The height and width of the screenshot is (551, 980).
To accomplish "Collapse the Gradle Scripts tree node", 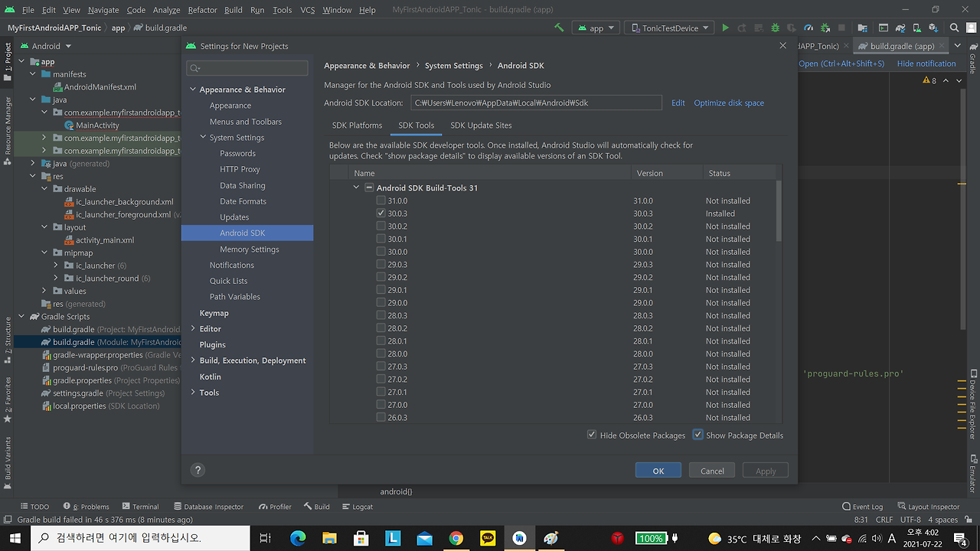I will pos(23,317).
